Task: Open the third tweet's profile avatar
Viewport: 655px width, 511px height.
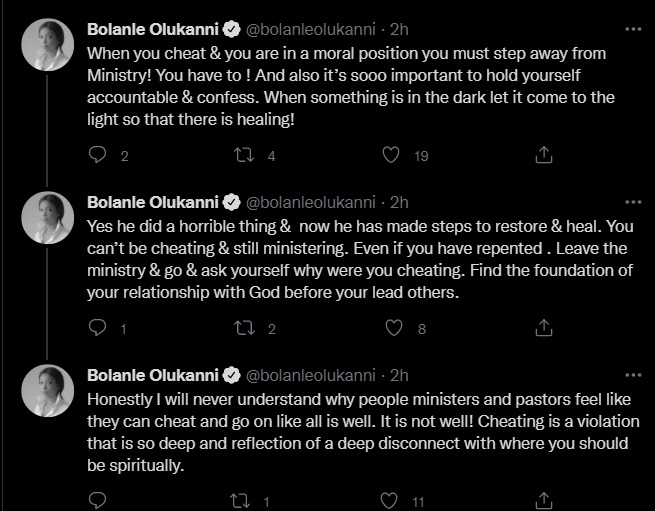Action: point(45,386)
